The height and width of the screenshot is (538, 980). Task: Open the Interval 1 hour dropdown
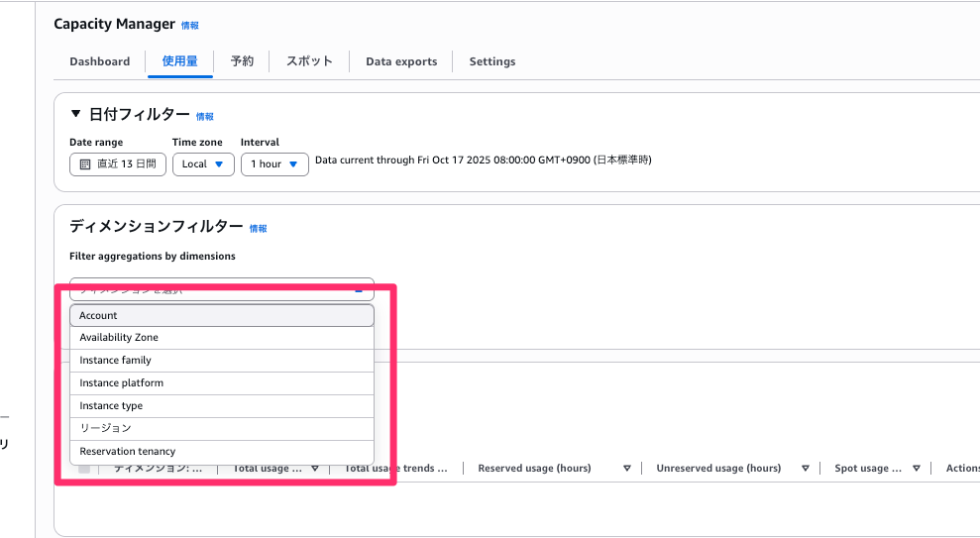point(275,164)
